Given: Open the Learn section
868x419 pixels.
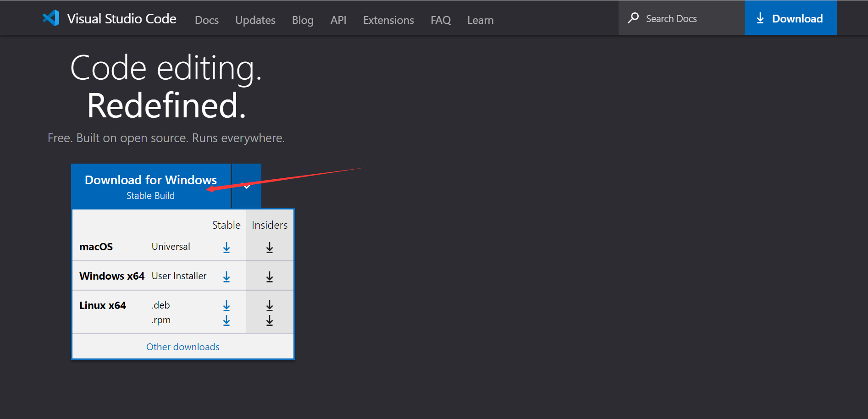Looking at the screenshot, I should pos(481,20).
